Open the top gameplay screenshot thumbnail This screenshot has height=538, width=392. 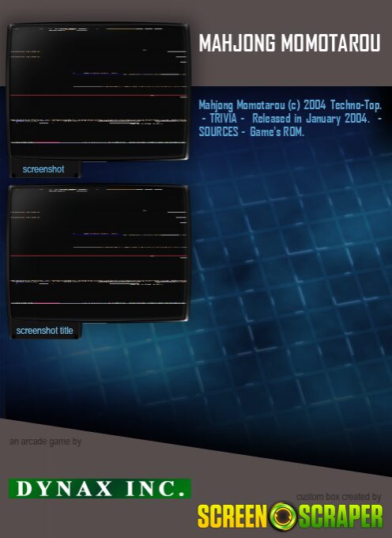click(x=98, y=92)
